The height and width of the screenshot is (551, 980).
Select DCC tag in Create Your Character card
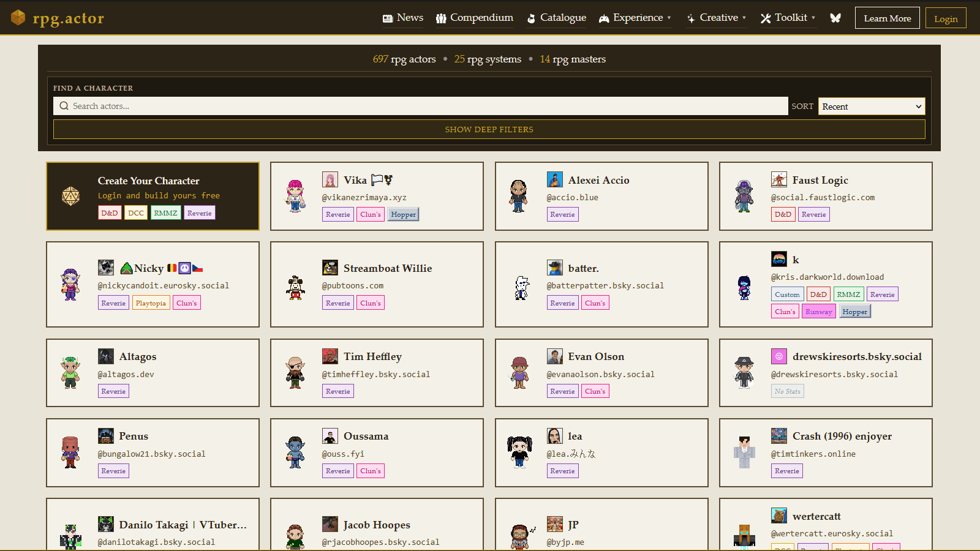click(136, 213)
